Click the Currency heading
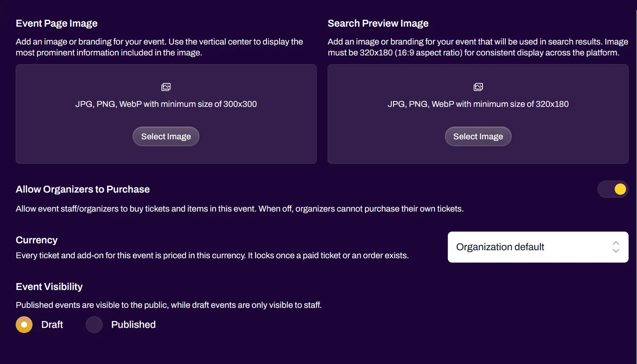Image resolution: width=637 pixels, height=364 pixels. [x=37, y=240]
